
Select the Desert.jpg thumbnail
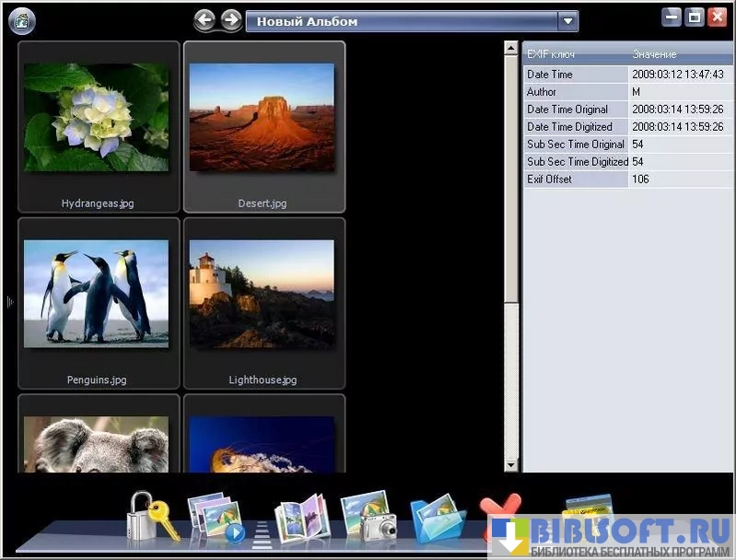tap(263, 126)
